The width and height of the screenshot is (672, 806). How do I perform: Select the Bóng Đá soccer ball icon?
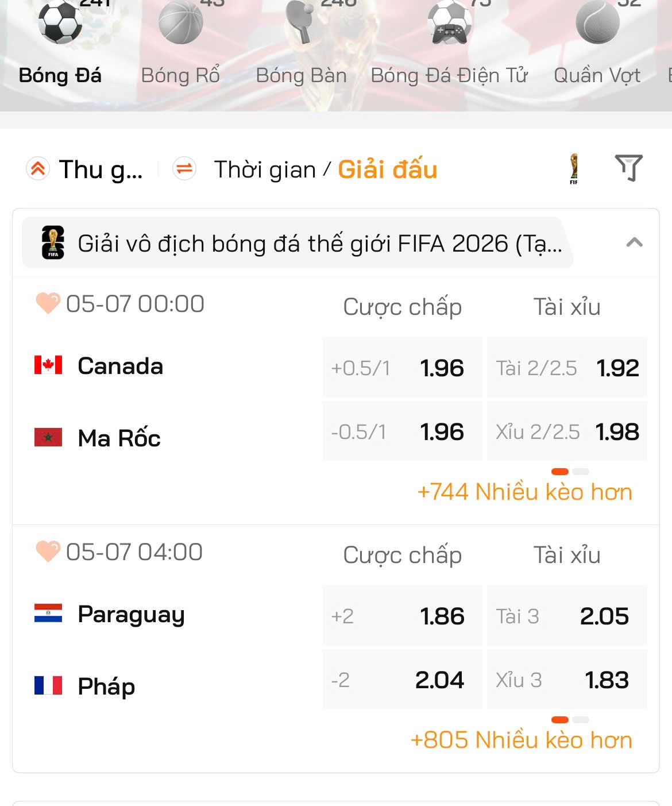[x=60, y=22]
